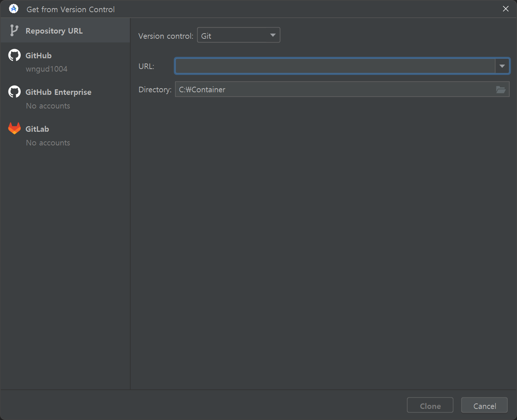This screenshot has height=420, width=517.
Task: Click the wngud1004 account name
Action: [46, 69]
